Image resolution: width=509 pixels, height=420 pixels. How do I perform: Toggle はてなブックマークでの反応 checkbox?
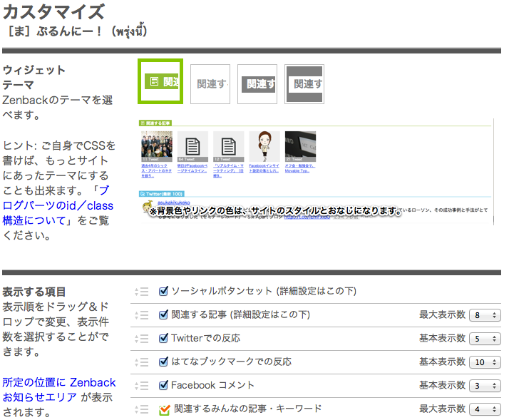click(164, 362)
